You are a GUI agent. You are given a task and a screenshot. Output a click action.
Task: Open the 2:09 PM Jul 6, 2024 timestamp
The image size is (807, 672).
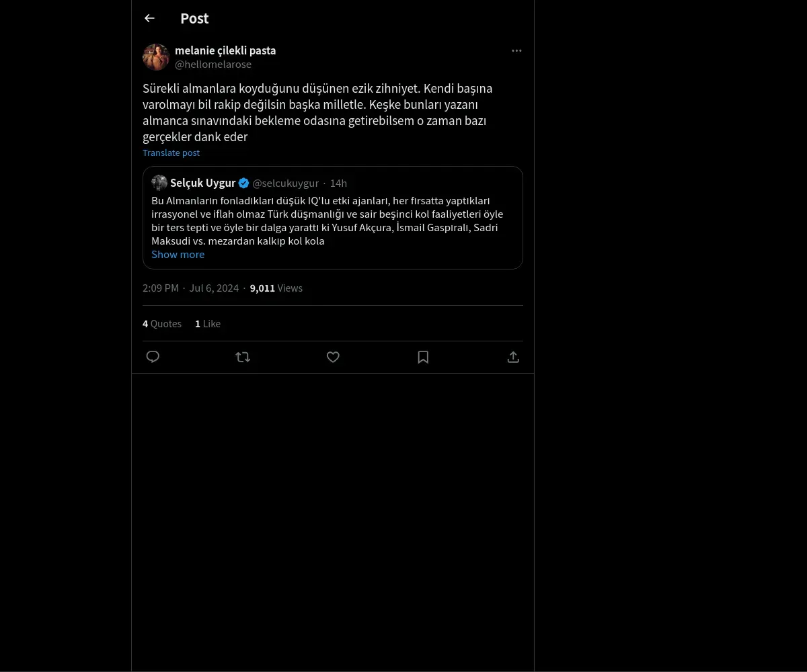pyautogui.click(x=190, y=288)
